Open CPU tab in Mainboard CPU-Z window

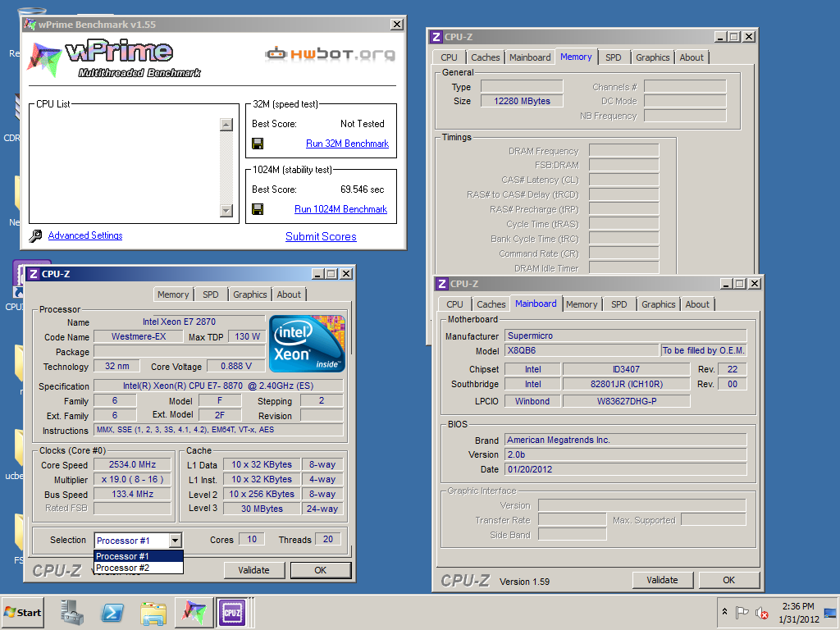[454, 304]
